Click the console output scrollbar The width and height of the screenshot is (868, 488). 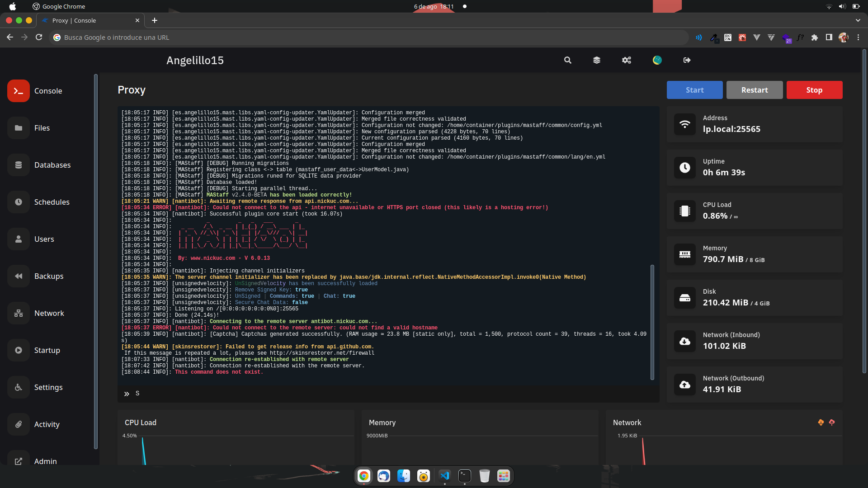coord(652,322)
